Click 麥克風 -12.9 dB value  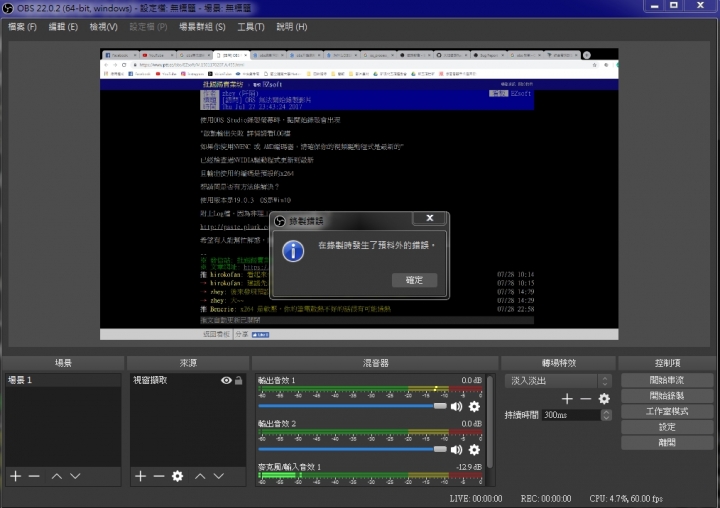point(469,467)
